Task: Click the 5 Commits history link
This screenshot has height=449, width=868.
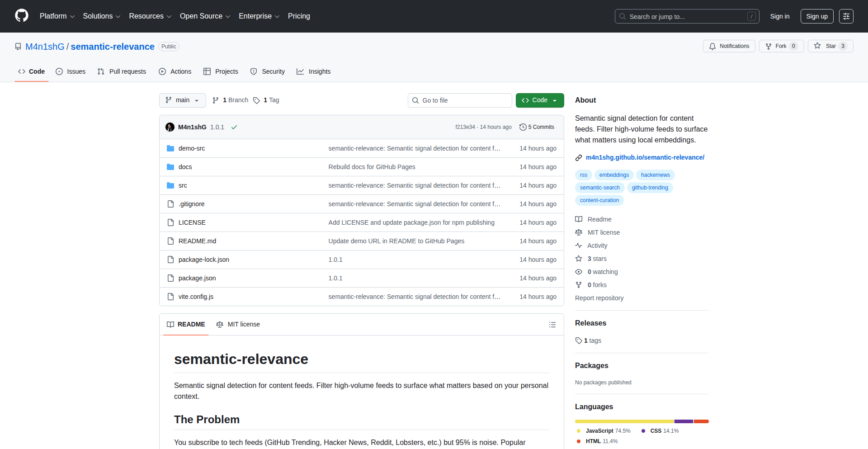Action: point(537,127)
